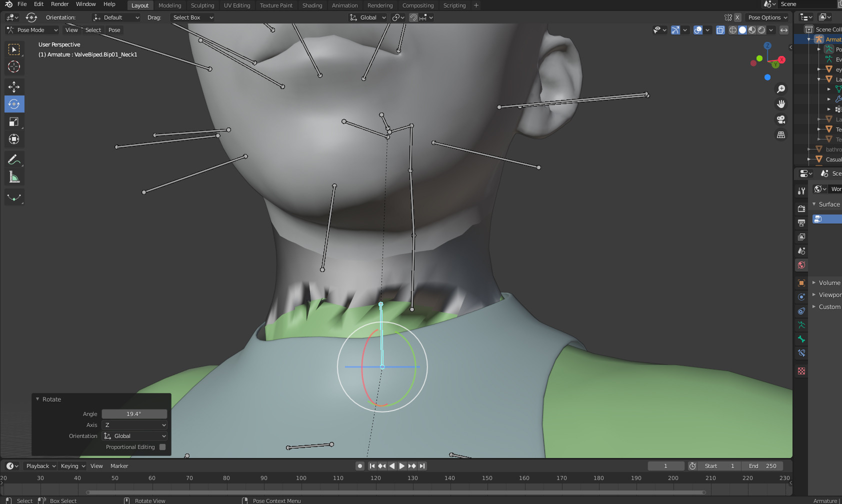
Task: Click the timeline play button
Action: pos(402,466)
